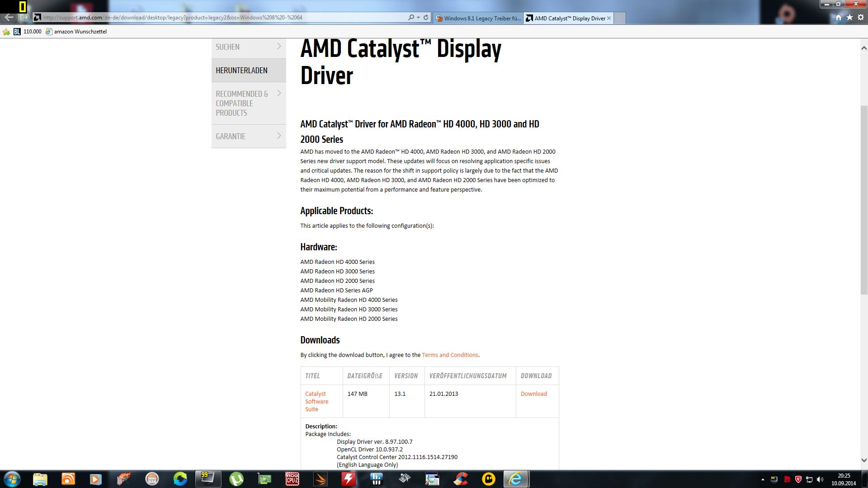The height and width of the screenshot is (488, 868).
Task: Open uTorrent from the taskbar
Action: [236, 479]
